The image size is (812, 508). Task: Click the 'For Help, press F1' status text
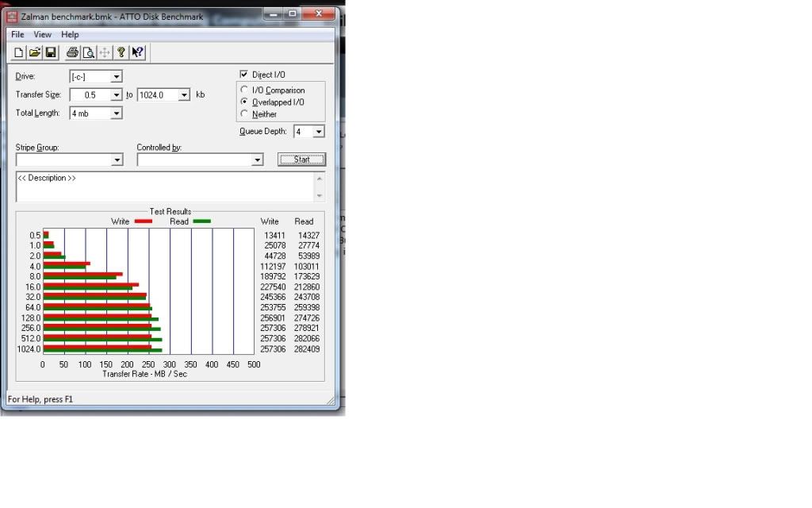coord(40,400)
